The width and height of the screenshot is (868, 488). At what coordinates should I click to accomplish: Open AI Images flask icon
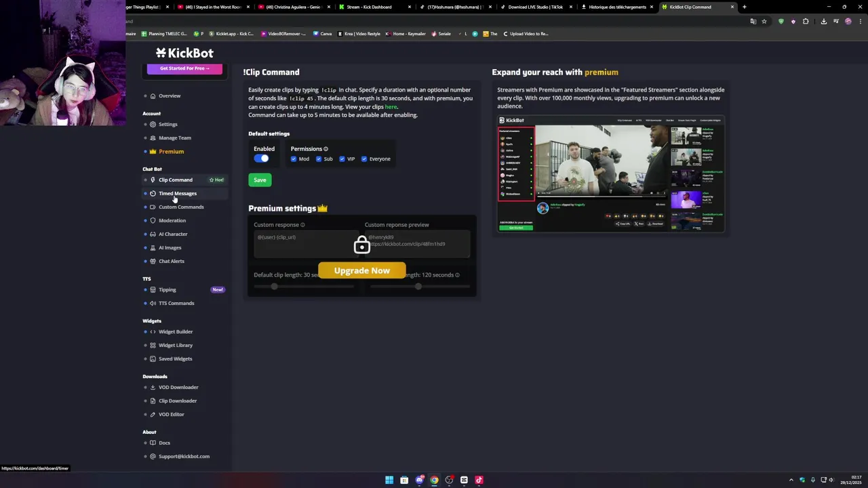153,247
